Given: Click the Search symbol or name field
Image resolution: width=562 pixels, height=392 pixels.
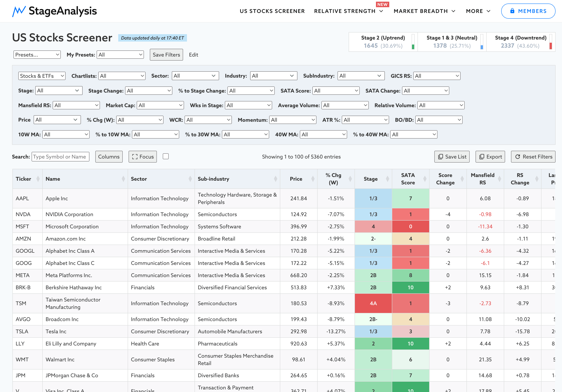Looking at the screenshot, I should click(60, 157).
